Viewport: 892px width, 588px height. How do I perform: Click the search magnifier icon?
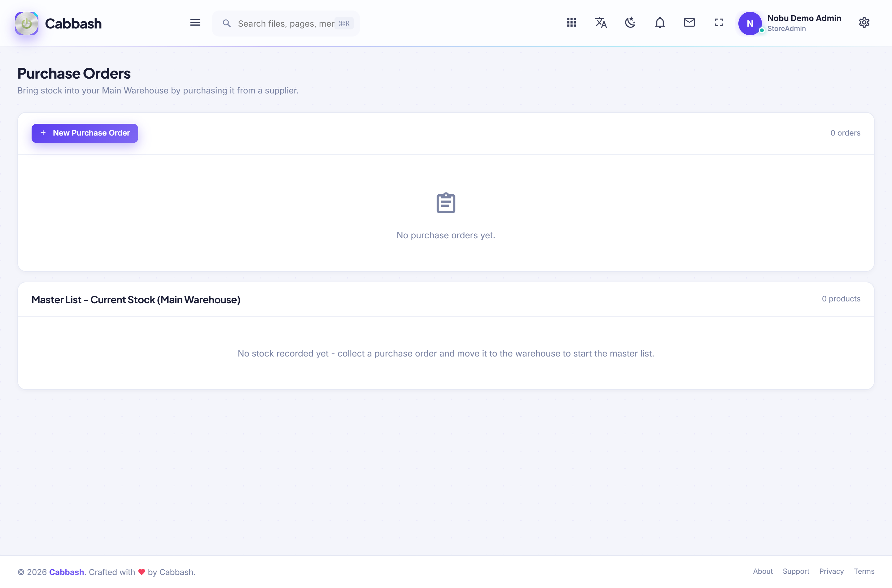click(x=226, y=24)
